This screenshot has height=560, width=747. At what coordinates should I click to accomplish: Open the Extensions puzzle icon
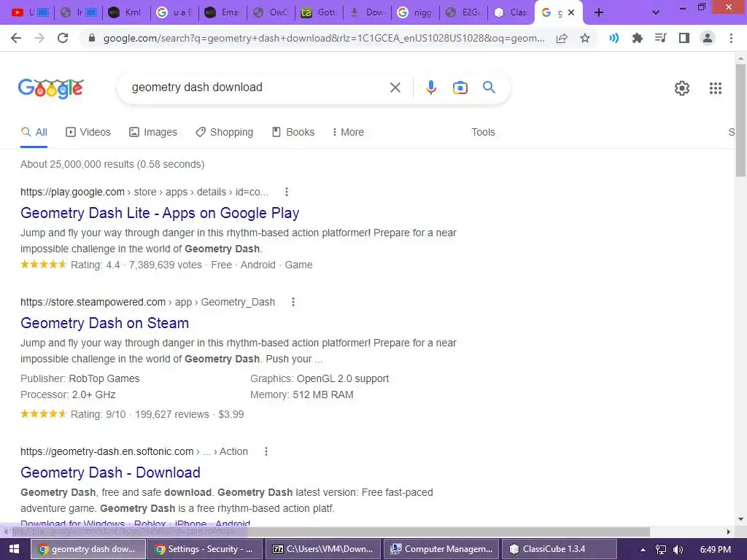(x=637, y=38)
